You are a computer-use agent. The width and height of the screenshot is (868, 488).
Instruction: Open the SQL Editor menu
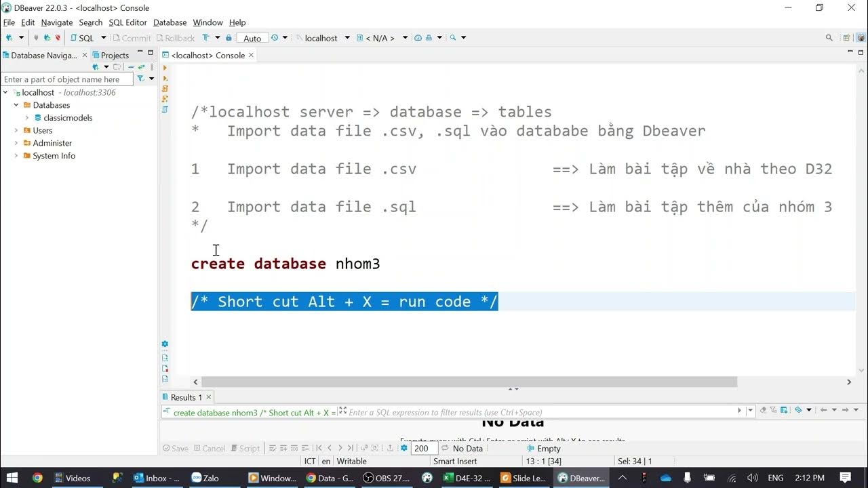click(x=127, y=22)
